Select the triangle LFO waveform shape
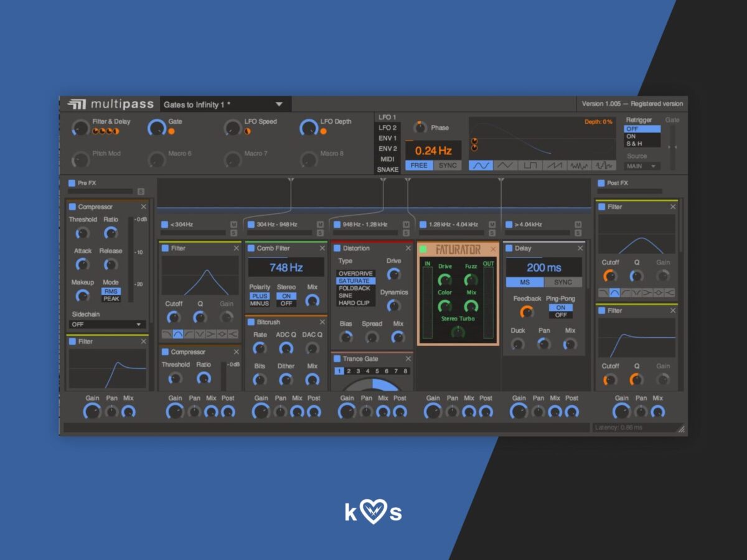The image size is (747, 560). (505, 166)
